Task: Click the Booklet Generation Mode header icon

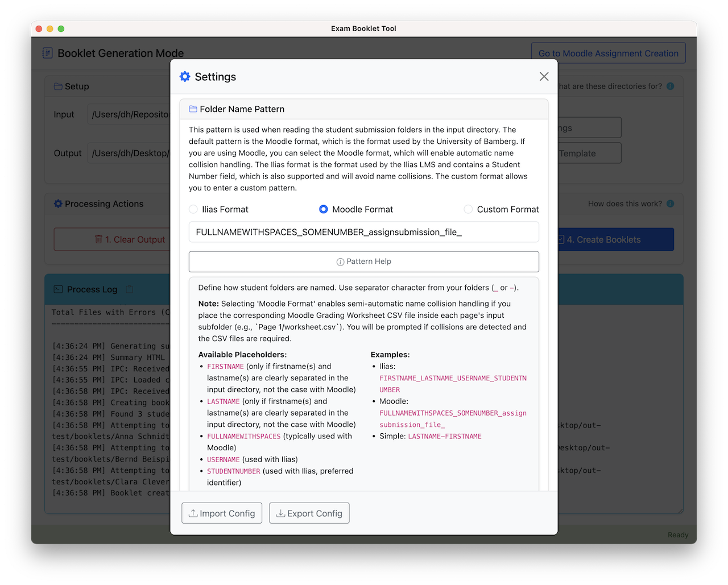Action: tap(47, 53)
